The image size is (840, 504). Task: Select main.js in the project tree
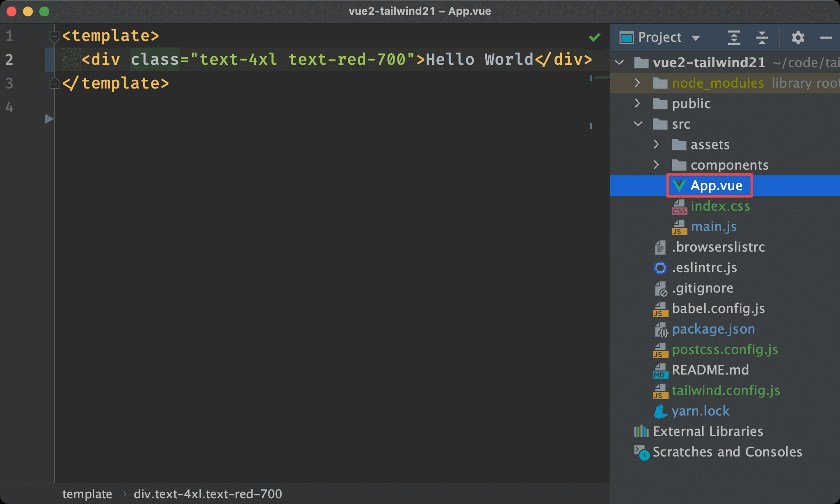(714, 227)
